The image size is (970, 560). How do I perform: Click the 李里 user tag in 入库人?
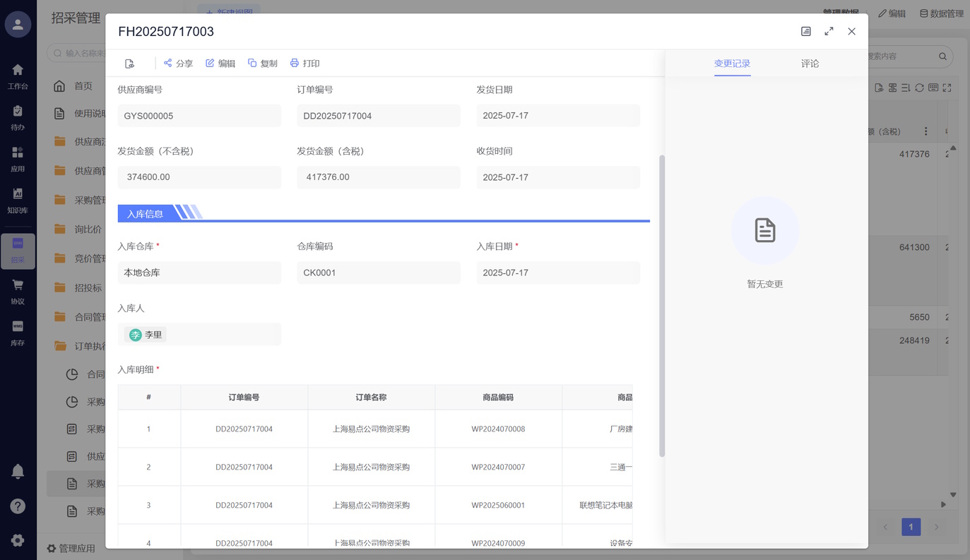click(x=146, y=335)
